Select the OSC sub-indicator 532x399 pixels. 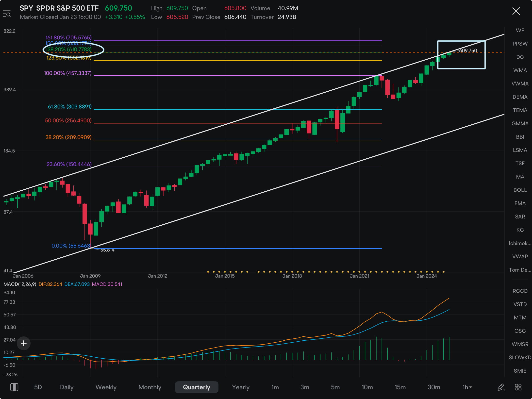[x=520, y=331]
